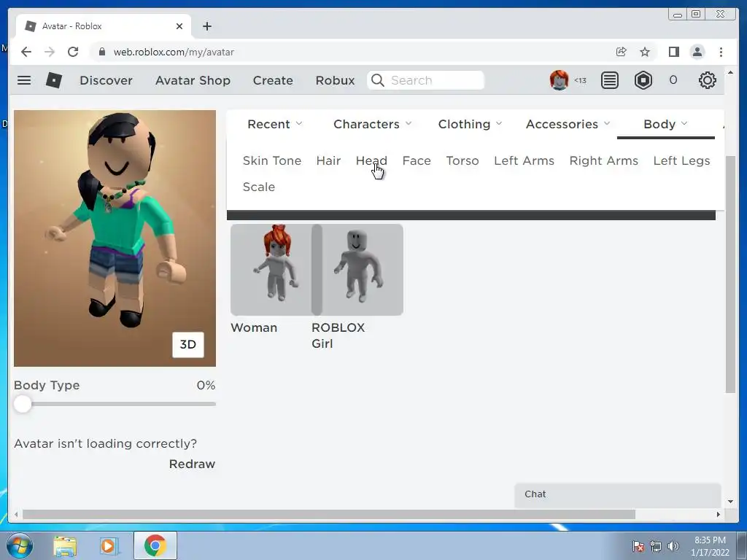747x560 pixels.
Task: Click the taskbar clock showing 8:35 PM
Action: pyautogui.click(x=710, y=540)
